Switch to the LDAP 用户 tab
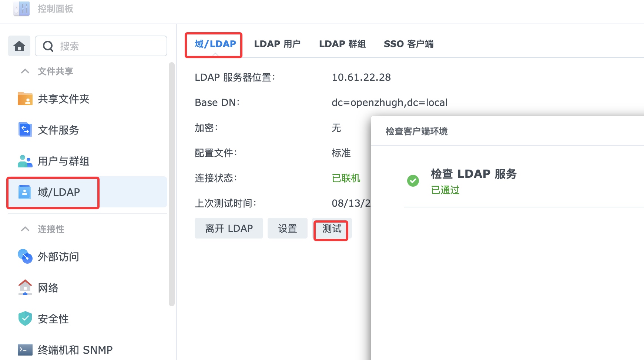644x360 pixels. (x=277, y=44)
